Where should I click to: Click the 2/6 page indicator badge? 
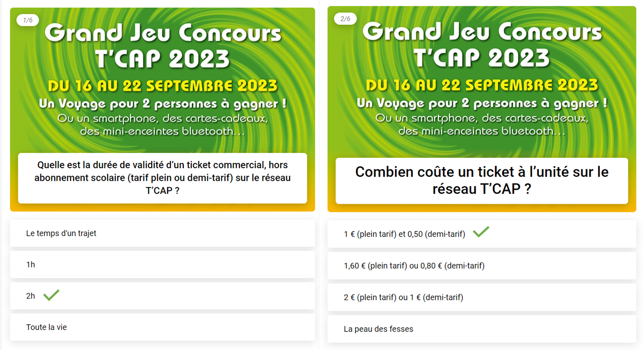tap(345, 19)
